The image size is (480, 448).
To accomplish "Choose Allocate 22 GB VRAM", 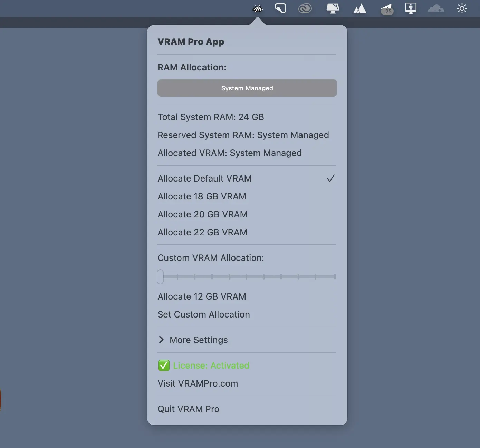I will [x=247, y=232].
